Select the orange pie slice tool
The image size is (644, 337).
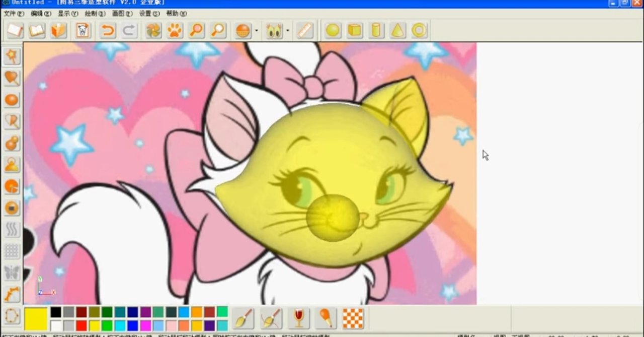(x=12, y=186)
